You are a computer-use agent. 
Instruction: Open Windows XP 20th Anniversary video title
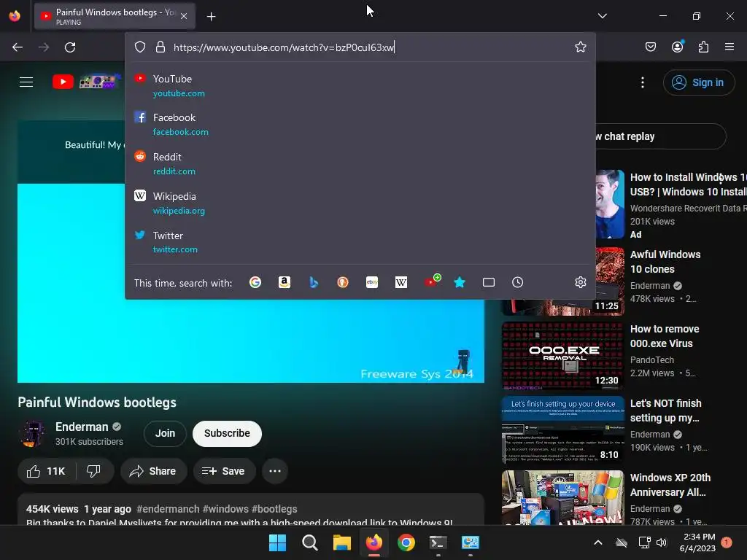click(670, 485)
